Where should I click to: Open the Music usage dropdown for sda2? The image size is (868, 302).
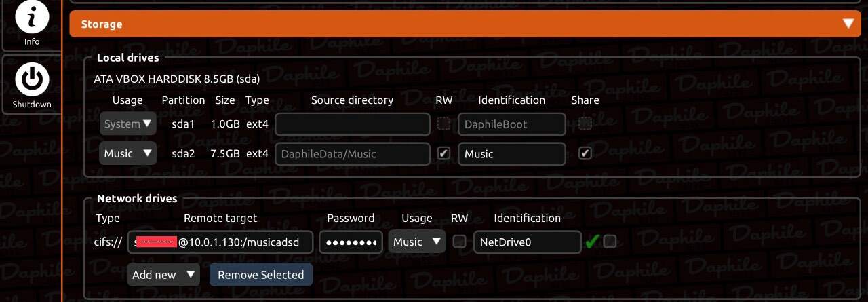127,153
